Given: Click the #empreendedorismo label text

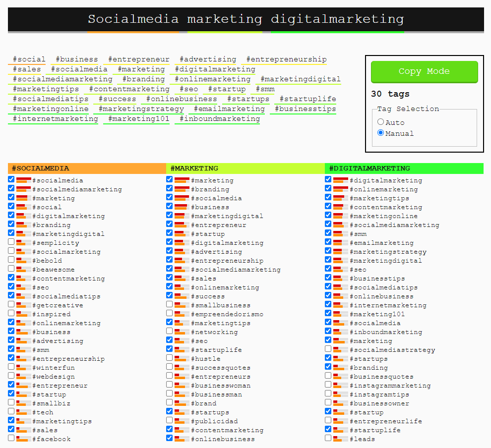Looking at the screenshot, I should pos(227,314).
